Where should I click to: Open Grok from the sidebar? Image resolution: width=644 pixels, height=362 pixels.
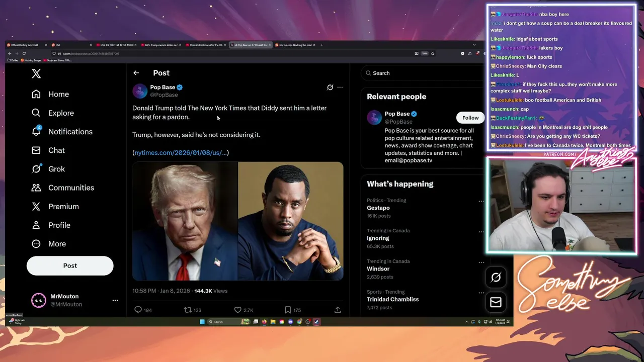(x=48, y=169)
